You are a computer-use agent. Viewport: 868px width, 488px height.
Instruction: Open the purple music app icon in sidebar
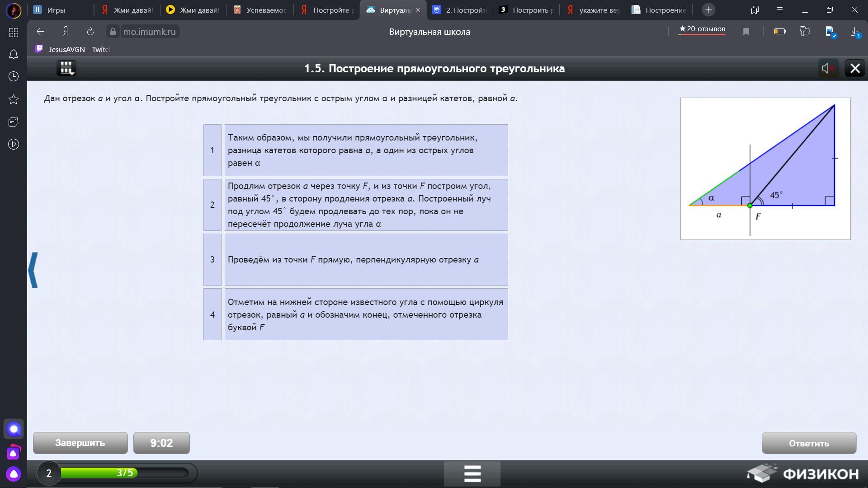[14, 452]
